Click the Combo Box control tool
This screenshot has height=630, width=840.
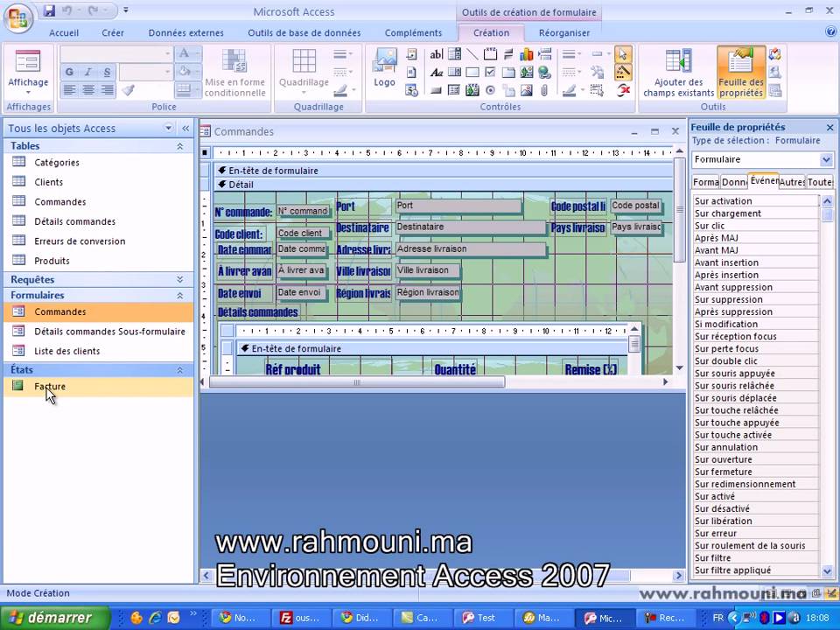pos(454,54)
